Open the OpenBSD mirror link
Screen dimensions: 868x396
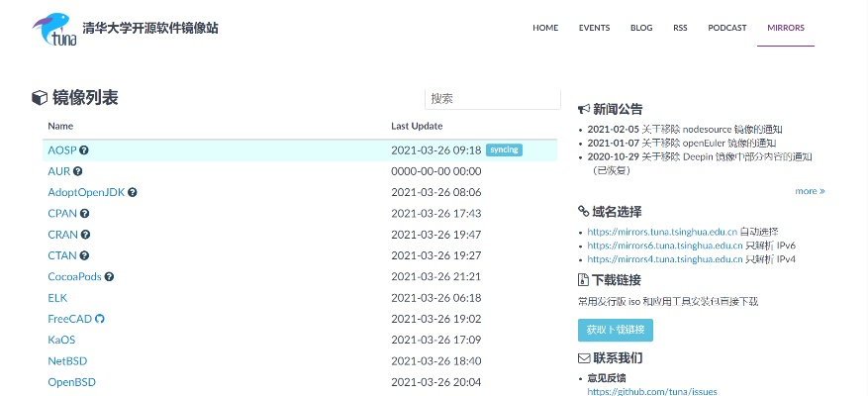(x=71, y=382)
